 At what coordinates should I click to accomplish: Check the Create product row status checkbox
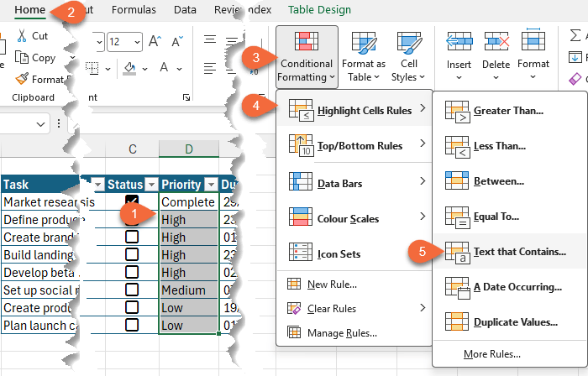coord(132,307)
